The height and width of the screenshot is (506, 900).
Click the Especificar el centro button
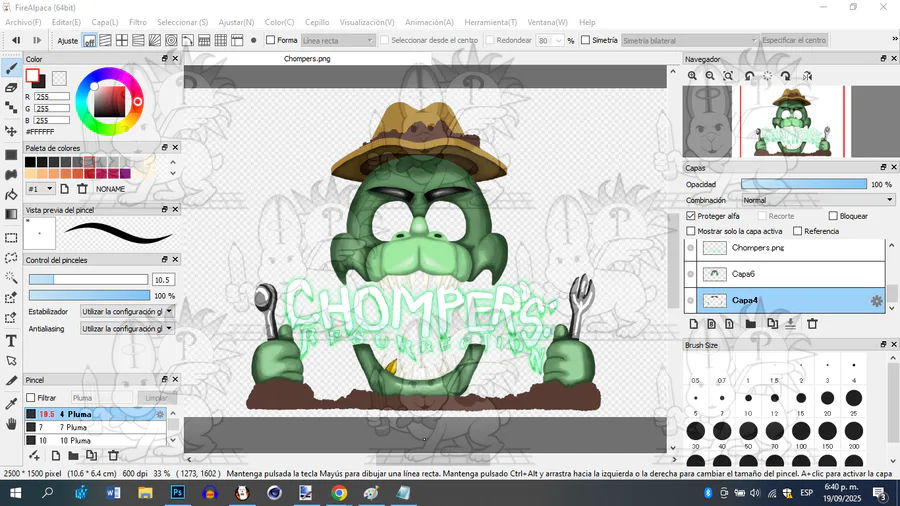coord(794,40)
